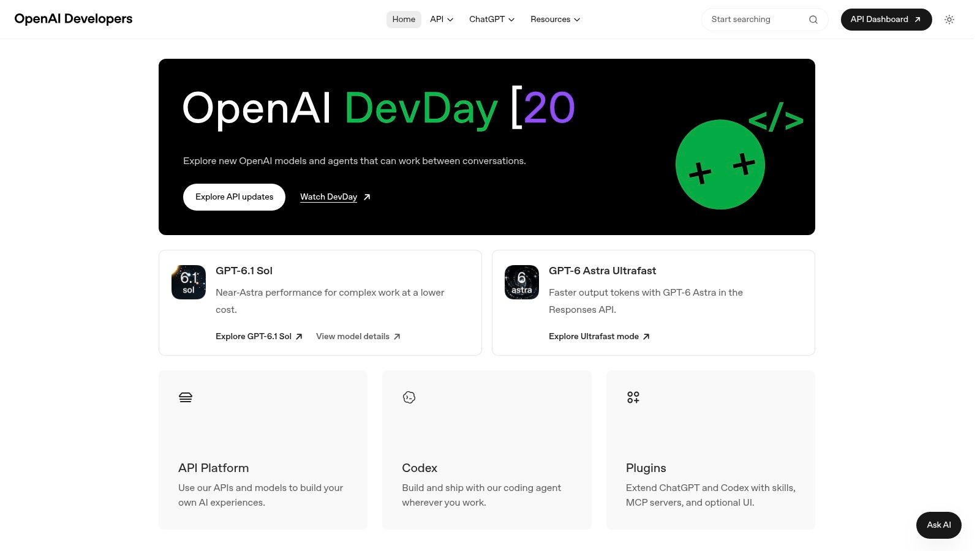Open the API Dashboard
Image resolution: width=980 pixels, height=551 pixels.
click(886, 20)
